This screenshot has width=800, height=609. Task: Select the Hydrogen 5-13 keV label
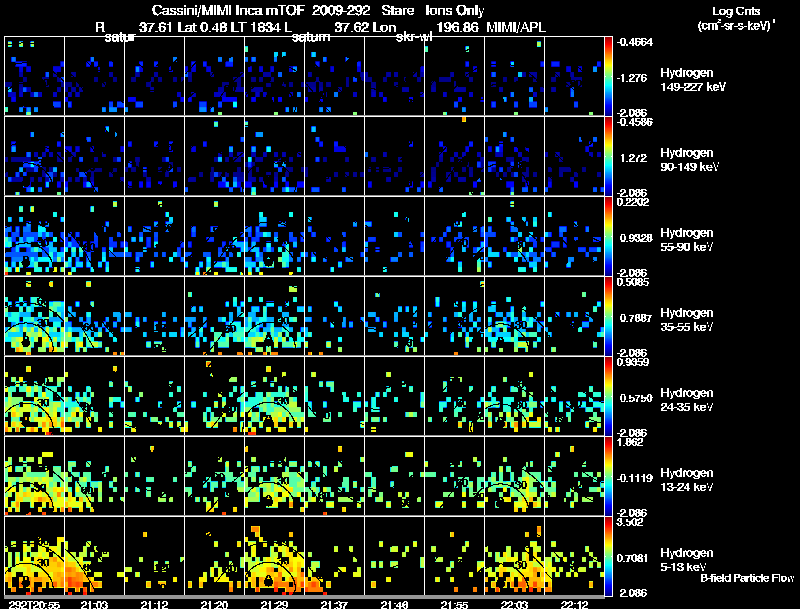pos(686,560)
